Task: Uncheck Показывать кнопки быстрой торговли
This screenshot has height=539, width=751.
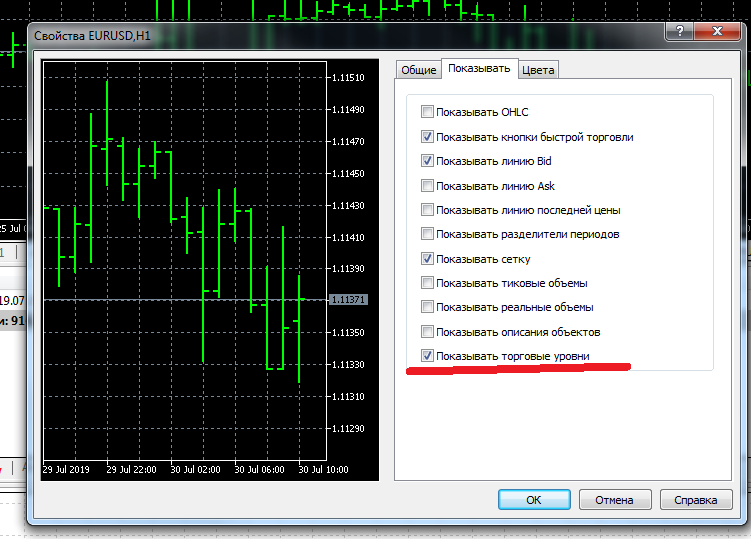Action: (x=427, y=137)
